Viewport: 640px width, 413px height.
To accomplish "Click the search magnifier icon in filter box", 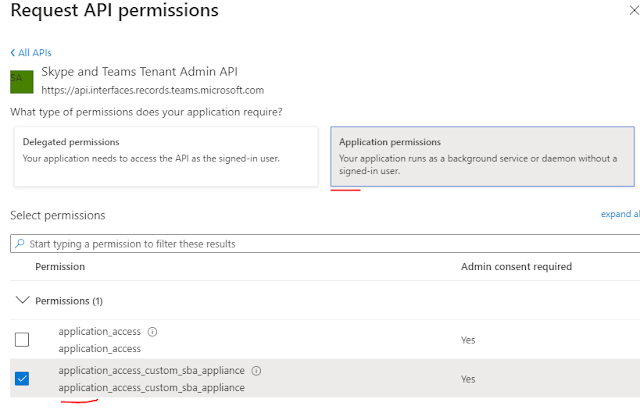I will (20, 243).
